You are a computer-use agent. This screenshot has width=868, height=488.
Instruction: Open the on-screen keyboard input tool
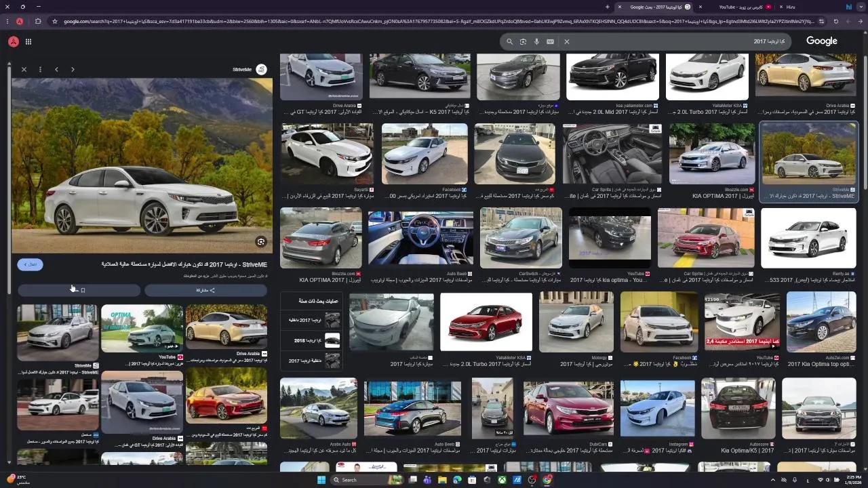(550, 41)
